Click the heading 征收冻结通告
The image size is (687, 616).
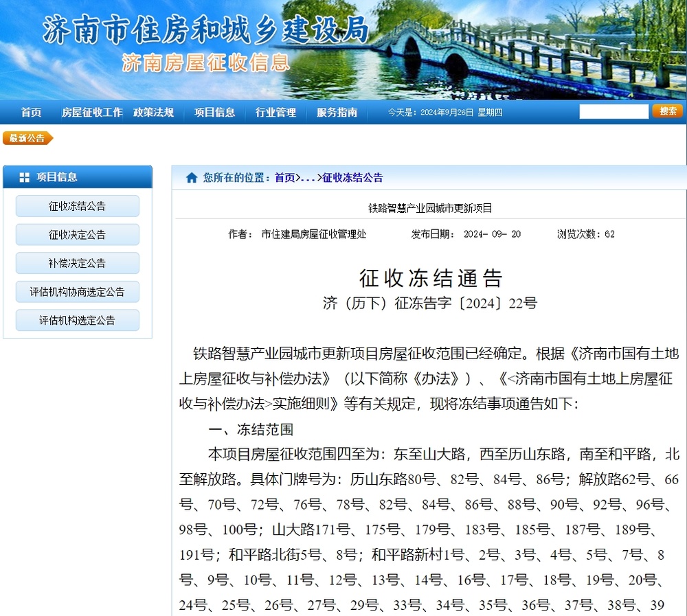[431, 278]
